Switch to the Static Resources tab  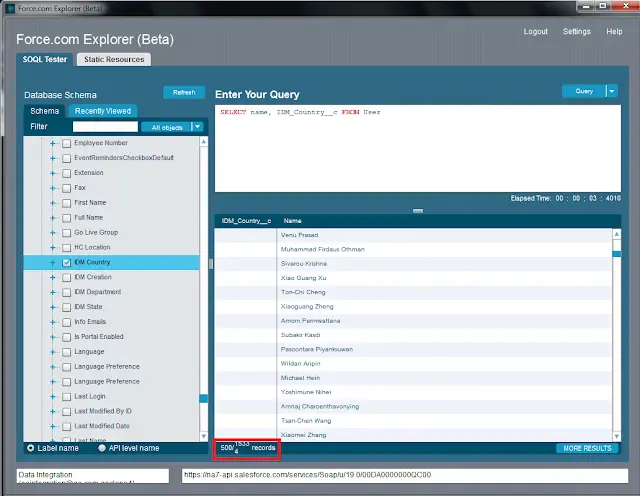click(x=114, y=59)
